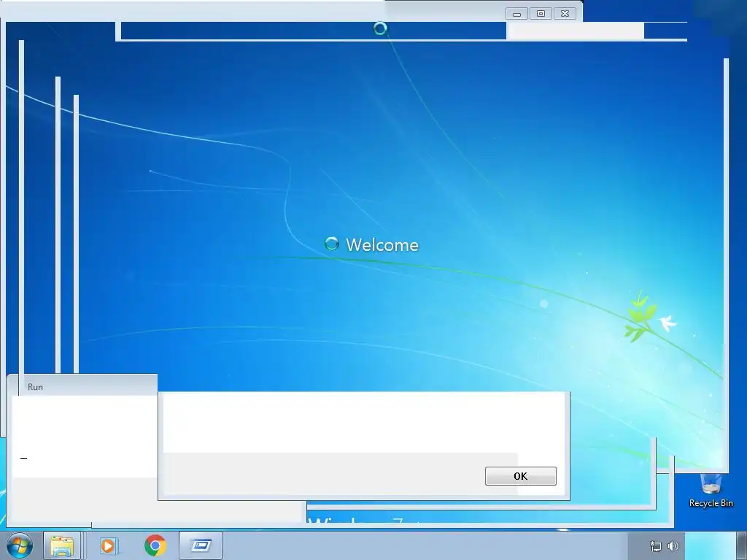This screenshot has width=747, height=560.
Task: Click the network status tray icon
Action: pos(656,546)
